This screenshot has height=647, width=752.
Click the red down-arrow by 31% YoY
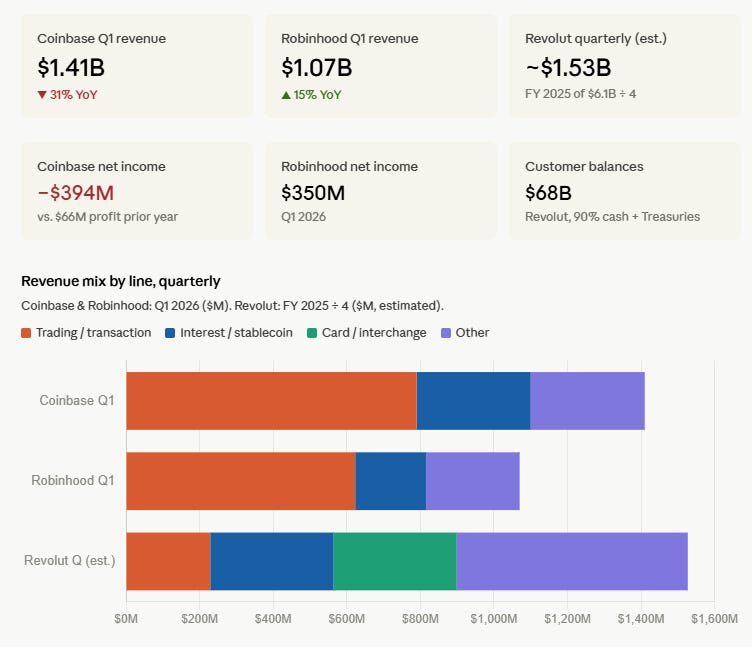coord(42,95)
